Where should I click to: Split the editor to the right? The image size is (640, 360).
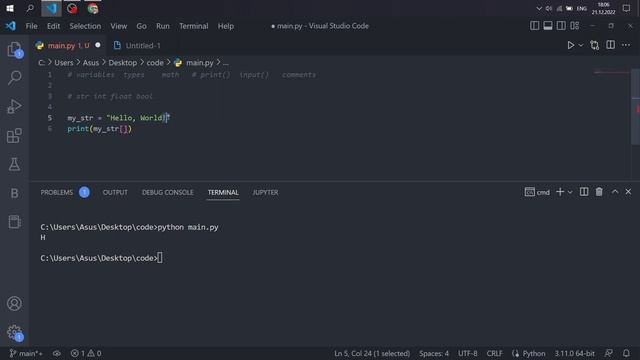(x=611, y=45)
